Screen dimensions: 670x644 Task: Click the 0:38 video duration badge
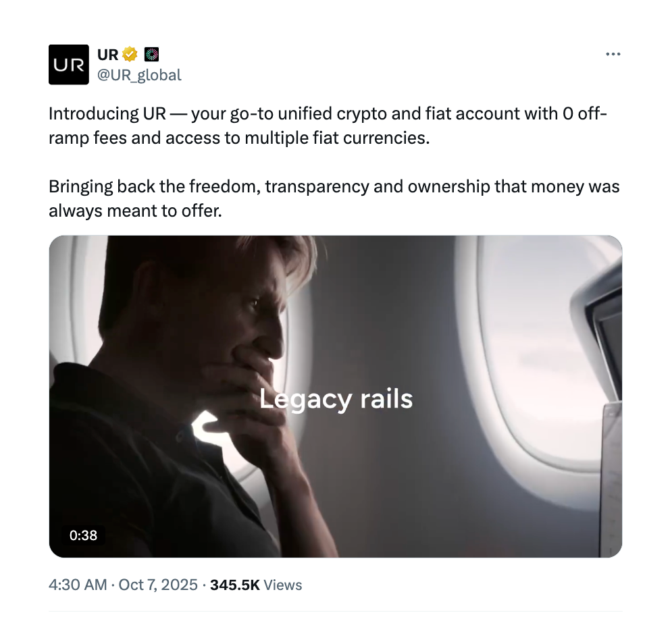click(83, 535)
